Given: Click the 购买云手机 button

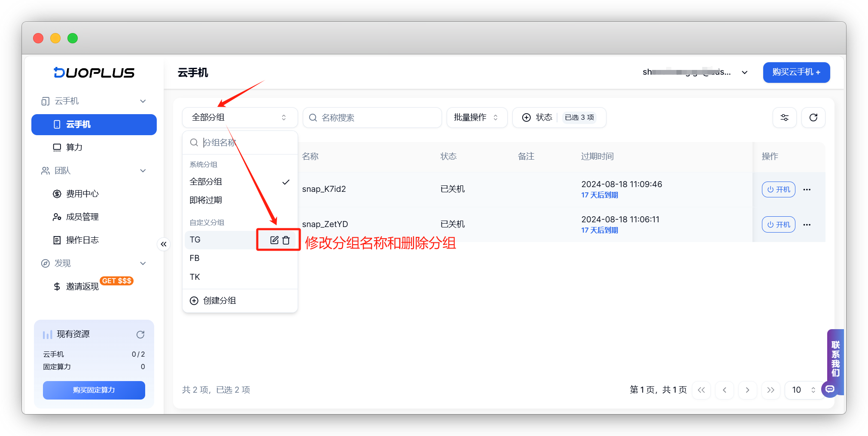Looking at the screenshot, I should pyautogui.click(x=796, y=72).
